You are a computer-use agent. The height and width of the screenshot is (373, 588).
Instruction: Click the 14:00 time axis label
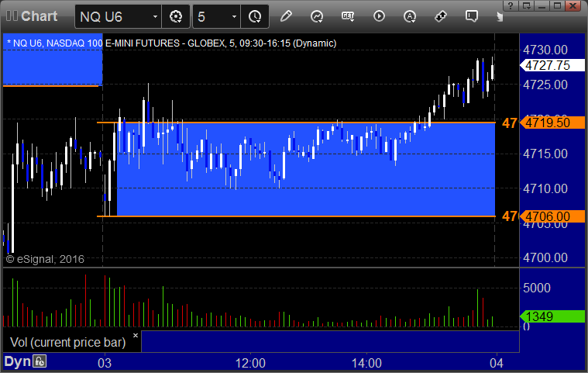pyautogui.click(x=366, y=363)
